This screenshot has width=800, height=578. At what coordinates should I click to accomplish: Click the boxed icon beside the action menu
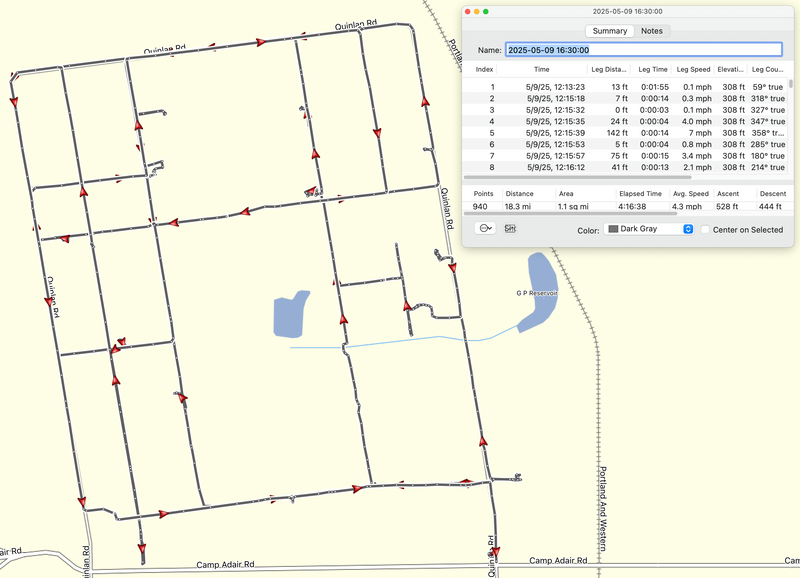coord(510,228)
